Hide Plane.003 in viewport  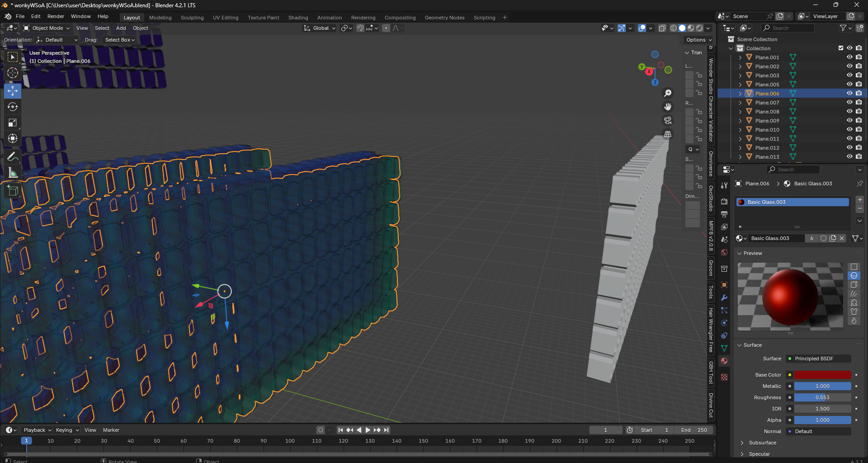point(849,76)
